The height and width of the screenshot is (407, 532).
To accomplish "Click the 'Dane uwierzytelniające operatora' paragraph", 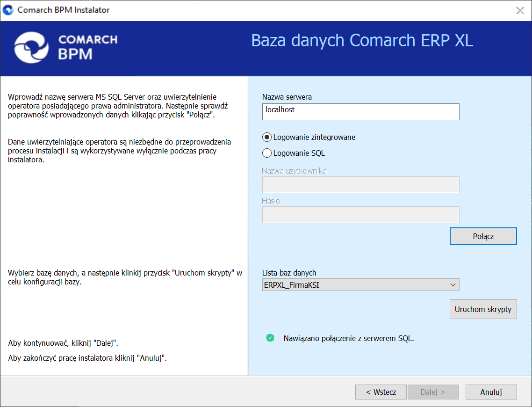I will point(119,151).
